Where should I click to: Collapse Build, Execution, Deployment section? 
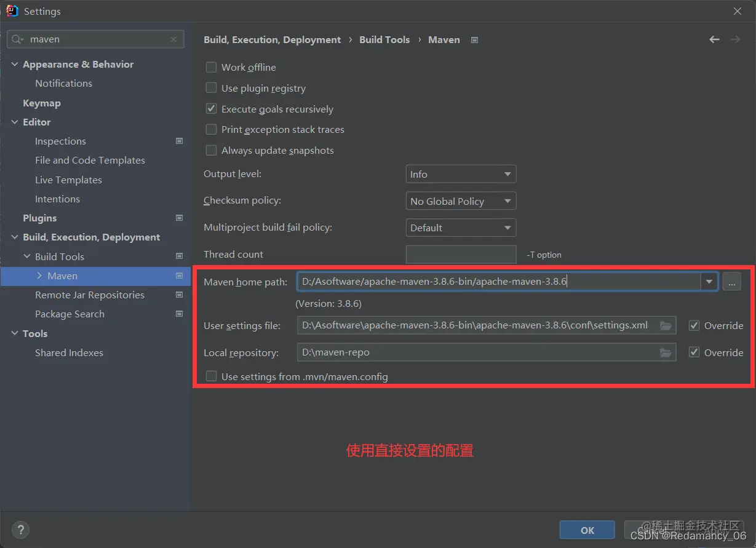coord(15,237)
